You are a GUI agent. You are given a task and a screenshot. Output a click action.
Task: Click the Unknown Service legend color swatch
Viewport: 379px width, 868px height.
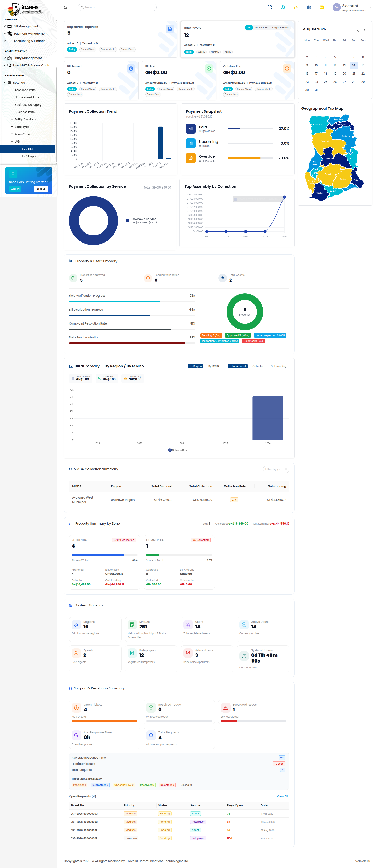pyautogui.click(x=128, y=221)
